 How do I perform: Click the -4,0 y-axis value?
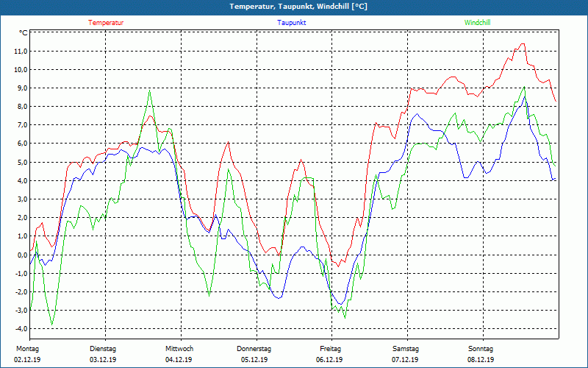coord(21,328)
